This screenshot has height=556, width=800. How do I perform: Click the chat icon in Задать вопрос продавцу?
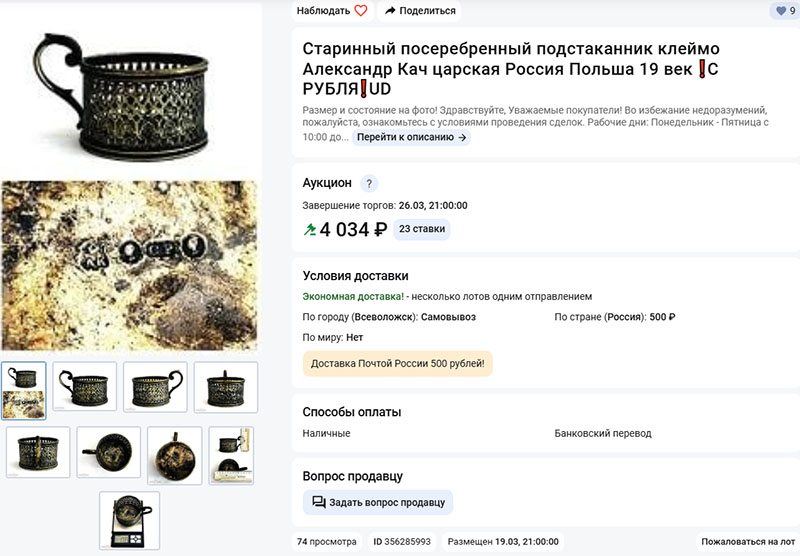click(x=319, y=502)
